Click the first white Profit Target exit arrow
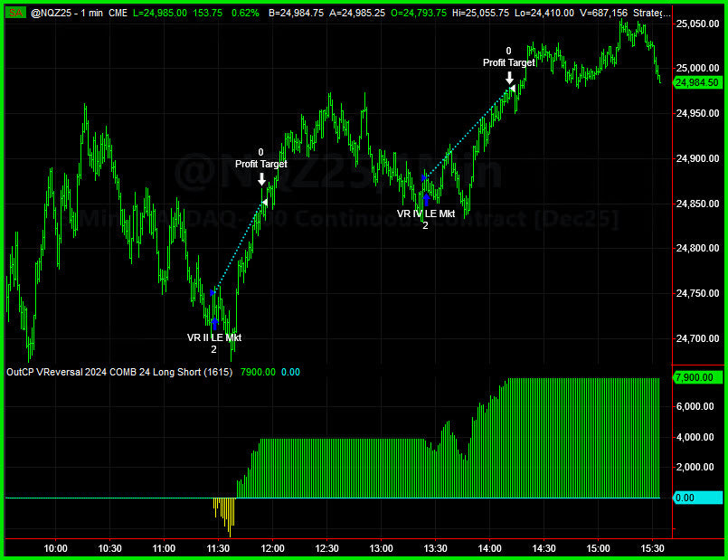The image size is (728, 560). pyautogui.click(x=263, y=178)
